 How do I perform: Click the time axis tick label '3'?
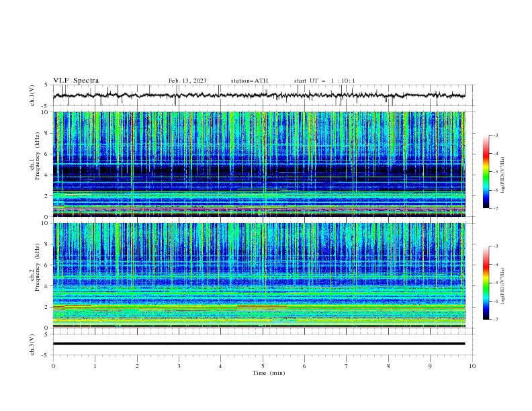click(179, 366)
